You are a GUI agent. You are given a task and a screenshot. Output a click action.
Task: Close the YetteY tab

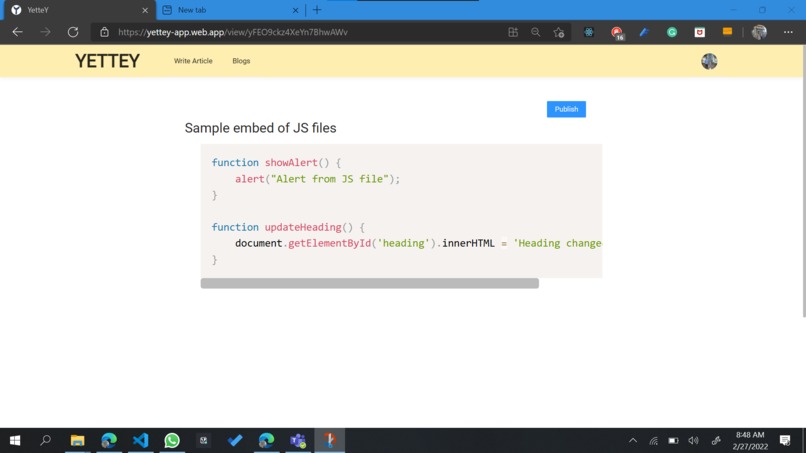click(145, 10)
